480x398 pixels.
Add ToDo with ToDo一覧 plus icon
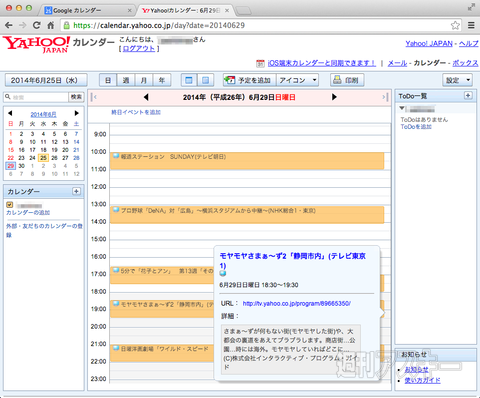(x=468, y=96)
